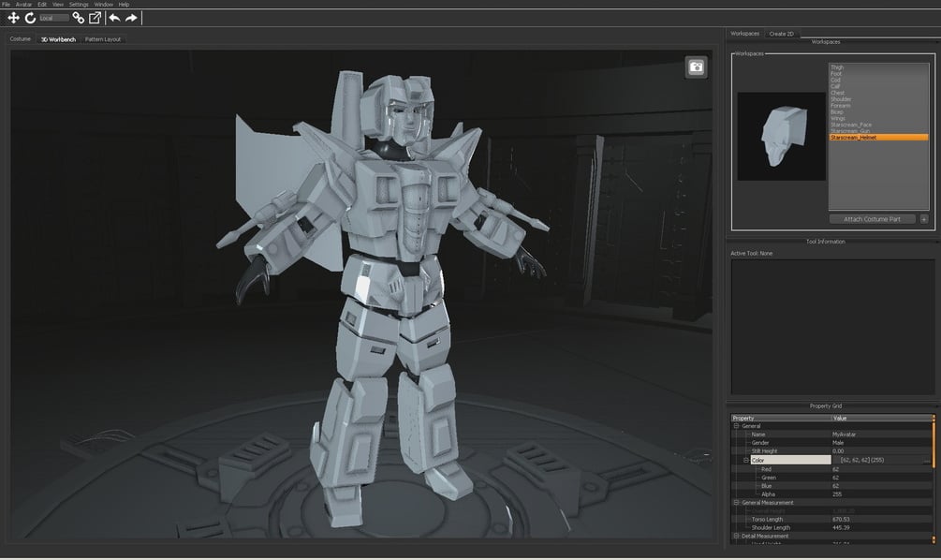Select Starscream_Face in the workspaces list
The width and height of the screenshot is (941, 560).
tap(851, 125)
